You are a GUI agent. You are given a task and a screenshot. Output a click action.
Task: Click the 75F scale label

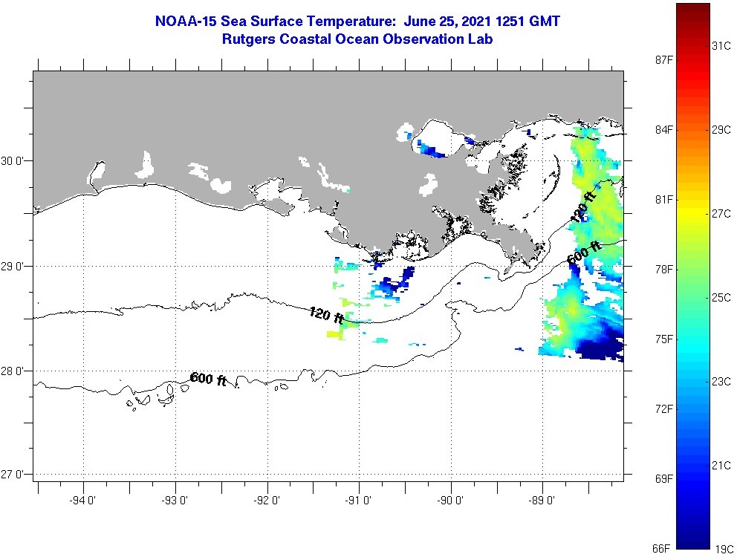point(663,339)
